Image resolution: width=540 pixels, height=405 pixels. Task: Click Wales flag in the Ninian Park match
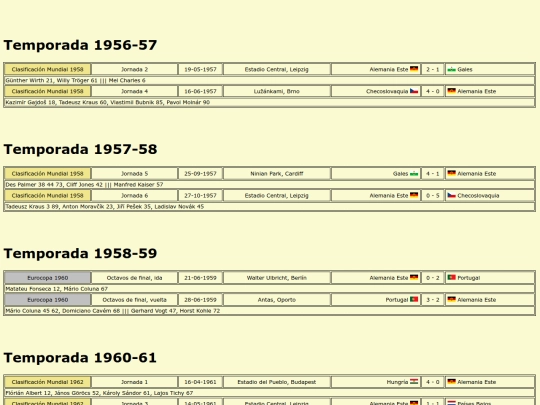click(414, 173)
